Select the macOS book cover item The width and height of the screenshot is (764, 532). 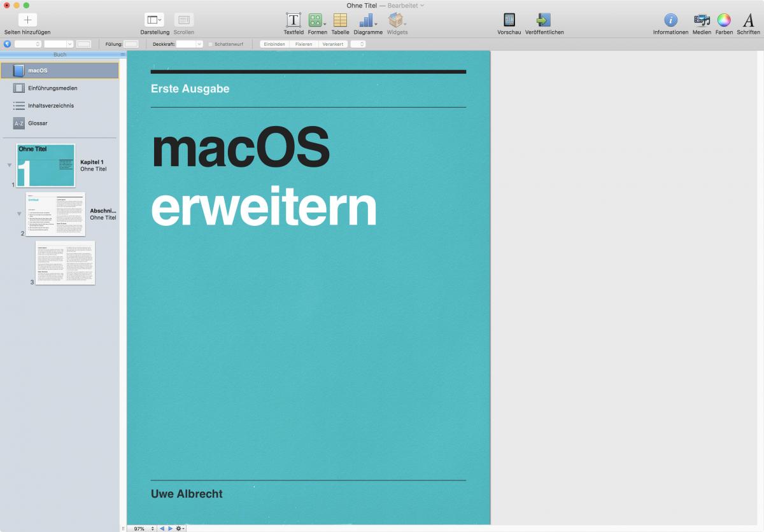[59, 70]
